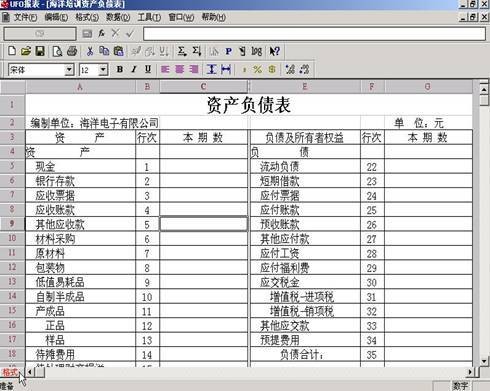Select the 自制半成品 cell
The height and width of the screenshot is (391, 490).
pyautogui.click(x=80, y=297)
